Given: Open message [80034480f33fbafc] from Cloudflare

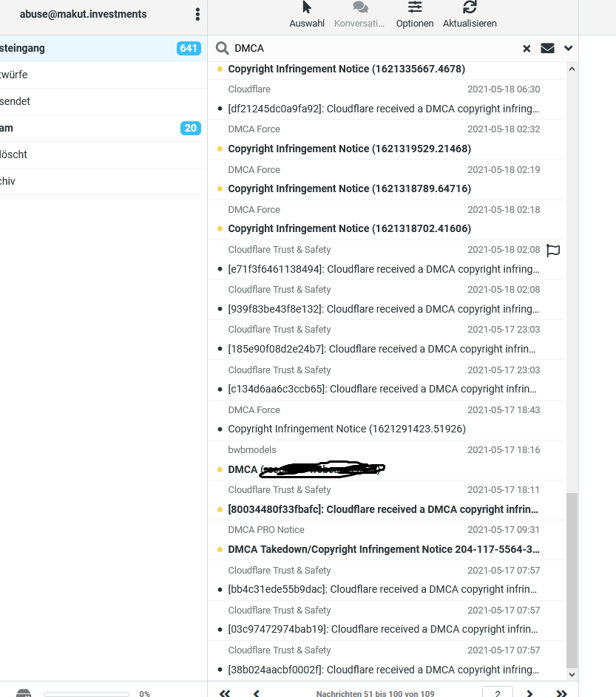Looking at the screenshot, I should [x=387, y=500].
